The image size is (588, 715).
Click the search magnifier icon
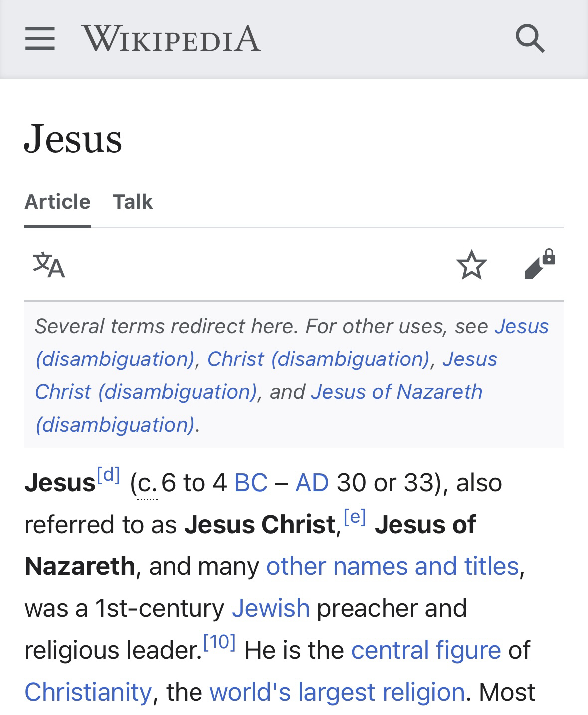coord(530,38)
